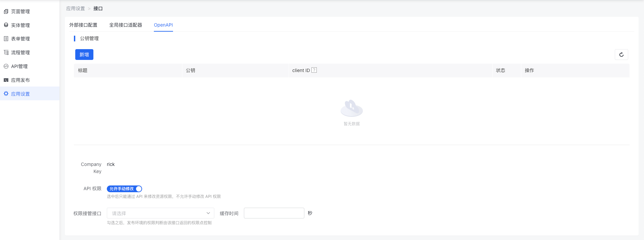Open 表单管理 menu item label
644x240 pixels.
[20, 39]
